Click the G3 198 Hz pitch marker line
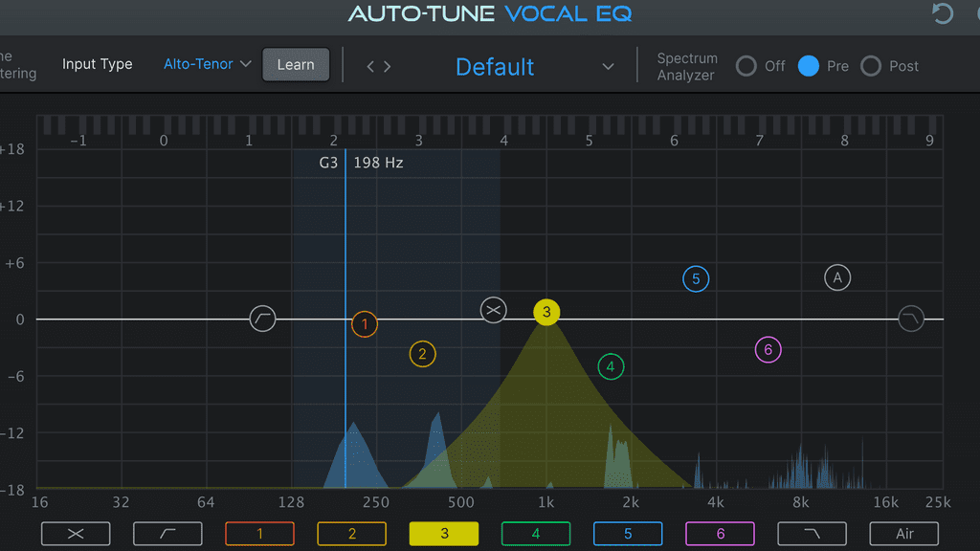 (345, 319)
